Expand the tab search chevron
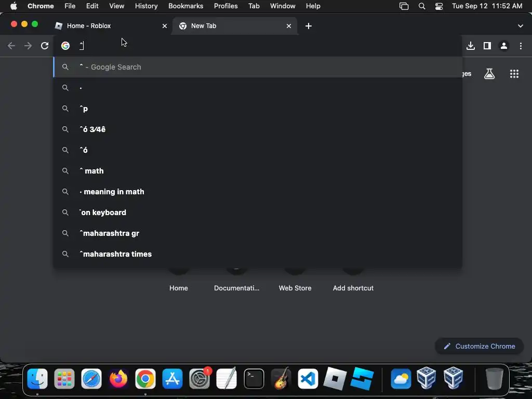The width and height of the screenshot is (532, 399). (x=521, y=26)
